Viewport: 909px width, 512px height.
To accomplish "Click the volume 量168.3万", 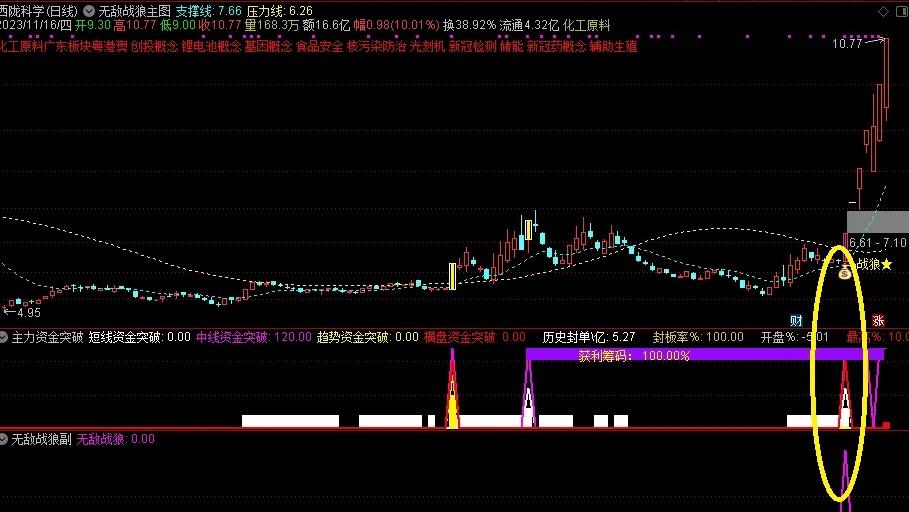I will click(272, 26).
